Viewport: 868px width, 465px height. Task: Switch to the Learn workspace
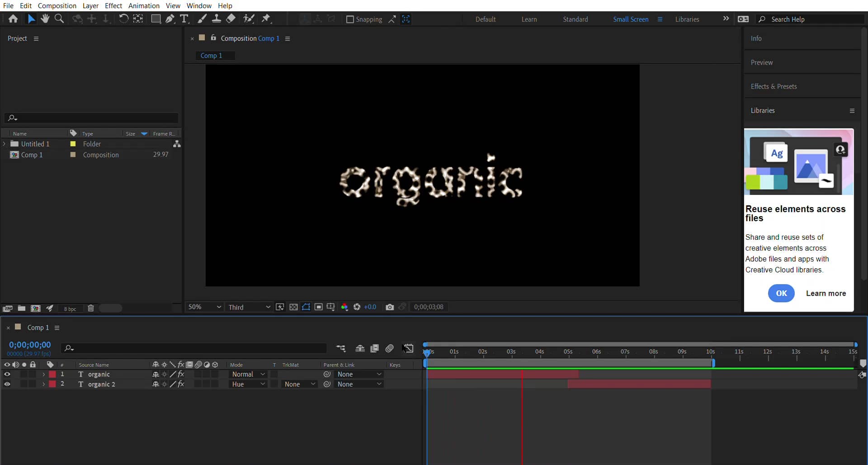529,19
